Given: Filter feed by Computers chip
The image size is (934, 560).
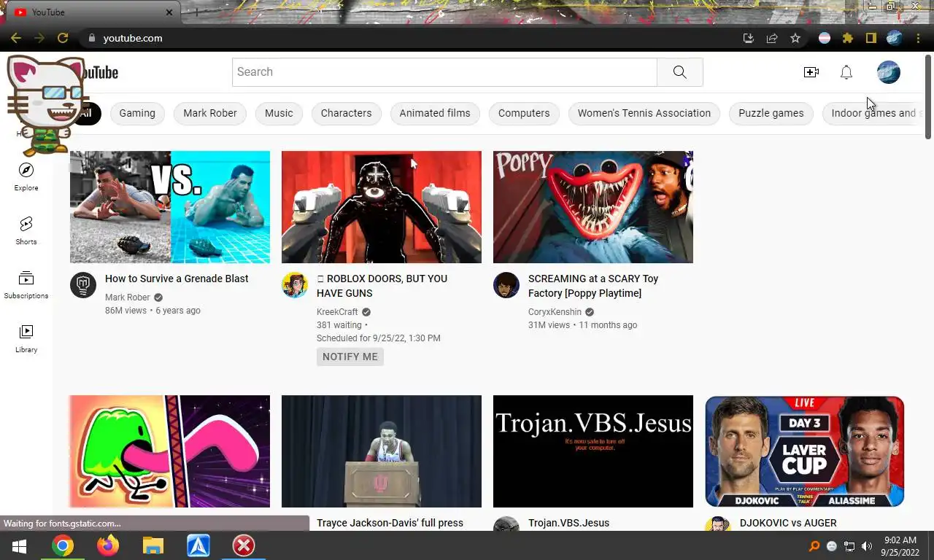Looking at the screenshot, I should pyautogui.click(x=524, y=113).
